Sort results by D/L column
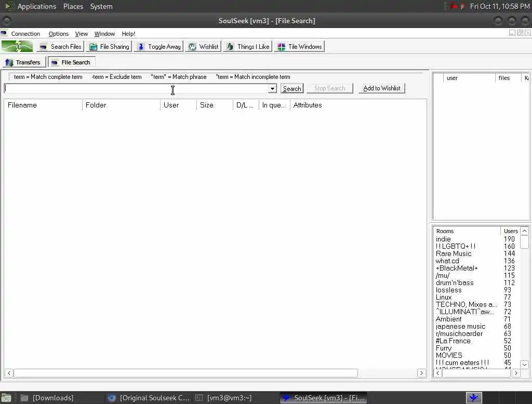 pyautogui.click(x=246, y=105)
